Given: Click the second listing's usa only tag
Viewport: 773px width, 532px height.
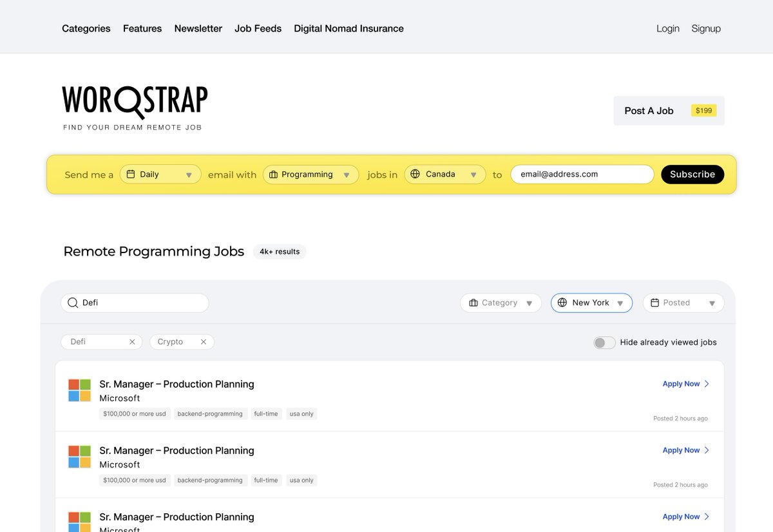Looking at the screenshot, I should [301, 480].
